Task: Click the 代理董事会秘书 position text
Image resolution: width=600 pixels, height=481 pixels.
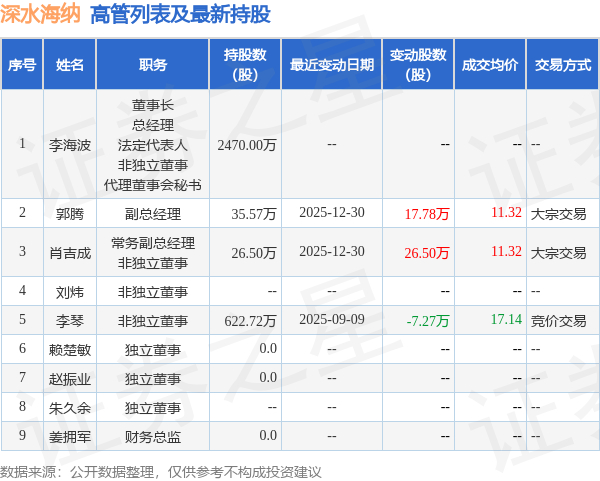Action: click(x=153, y=185)
